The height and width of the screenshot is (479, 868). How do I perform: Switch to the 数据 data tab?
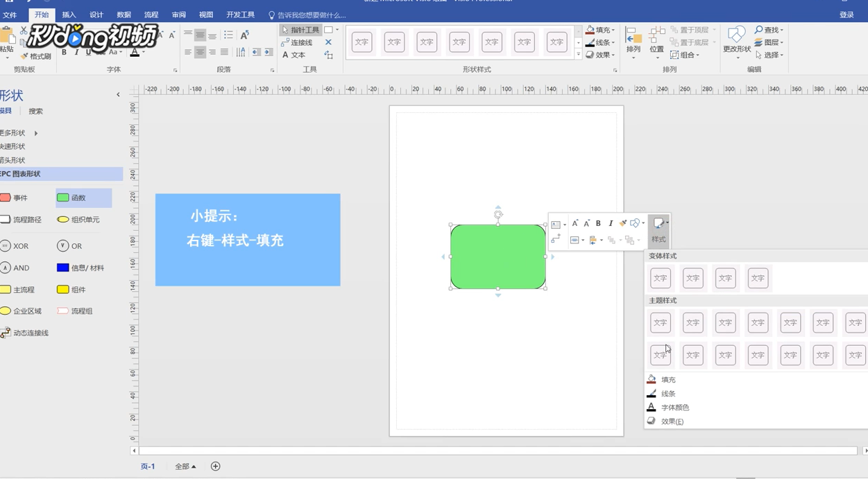124,15
